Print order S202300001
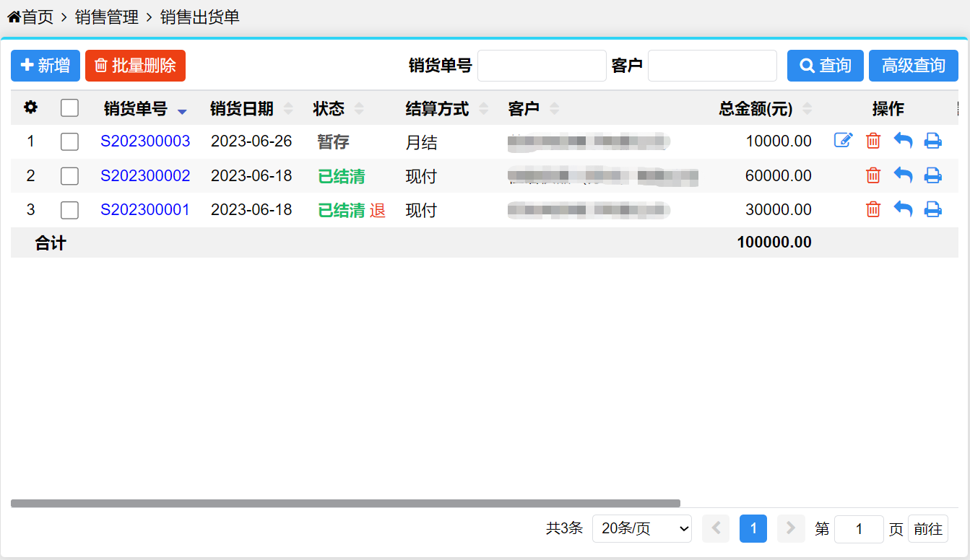This screenshot has height=560, width=970. (x=933, y=209)
